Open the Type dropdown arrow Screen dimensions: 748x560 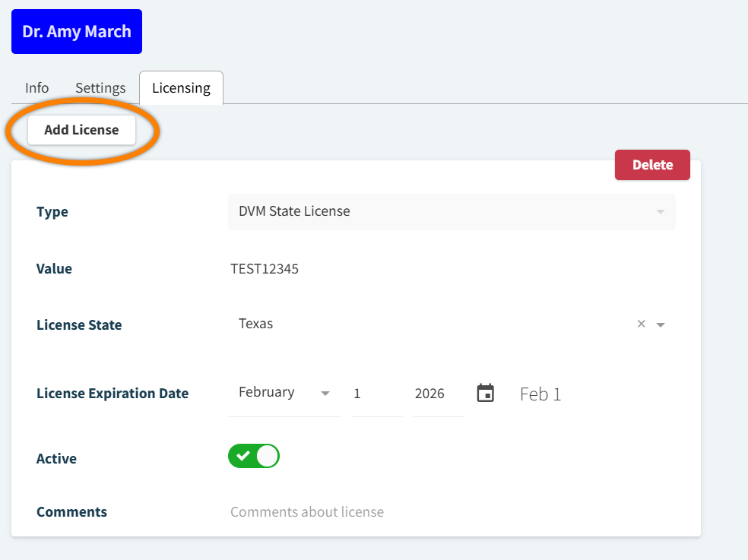pyautogui.click(x=659, y=211)
